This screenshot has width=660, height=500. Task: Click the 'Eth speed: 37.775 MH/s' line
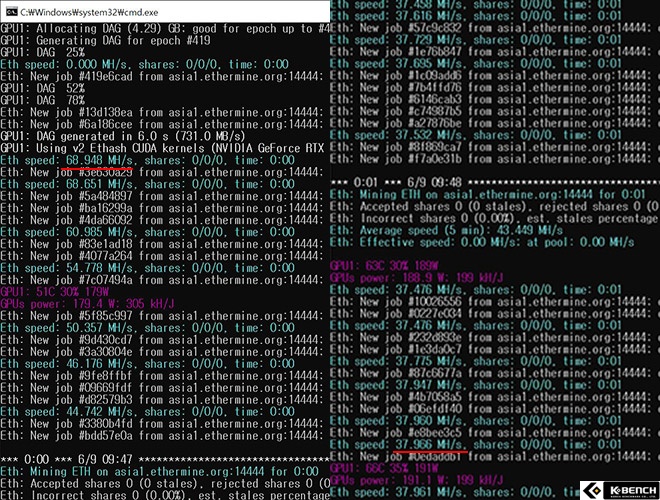(x=476, y=362)
